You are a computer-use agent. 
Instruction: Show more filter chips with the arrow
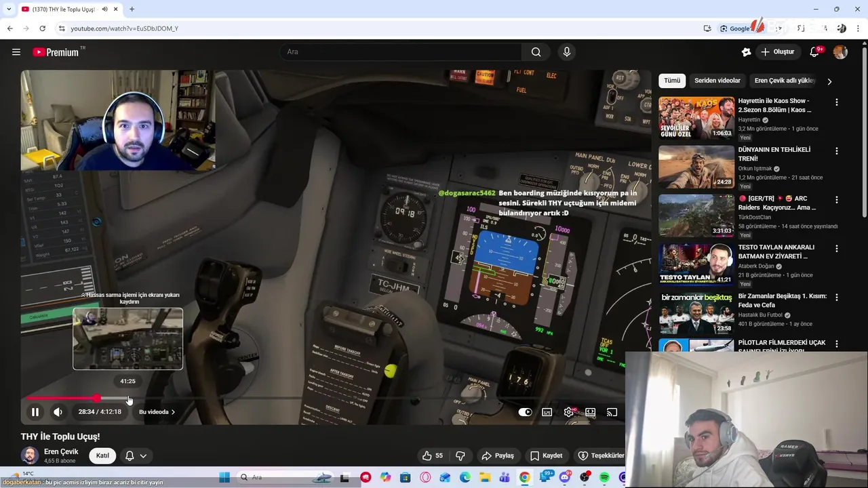(x=829, y=81)
